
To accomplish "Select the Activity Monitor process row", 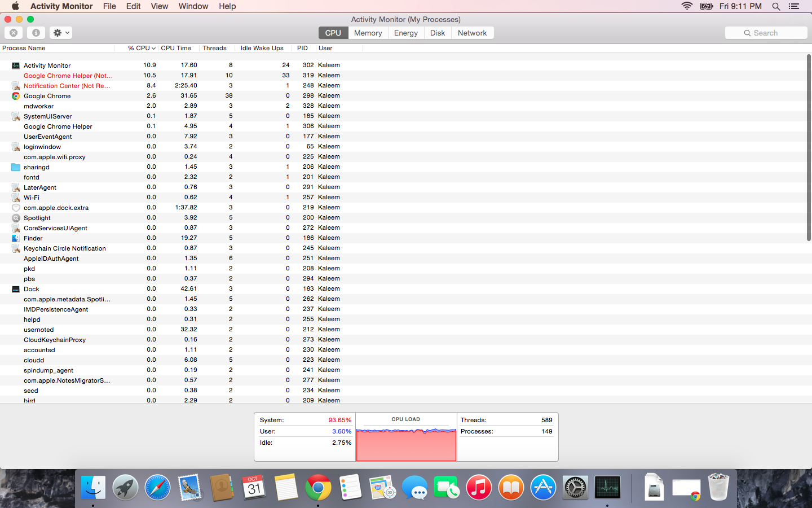I will pyautogui.click(x=403, y=65).
